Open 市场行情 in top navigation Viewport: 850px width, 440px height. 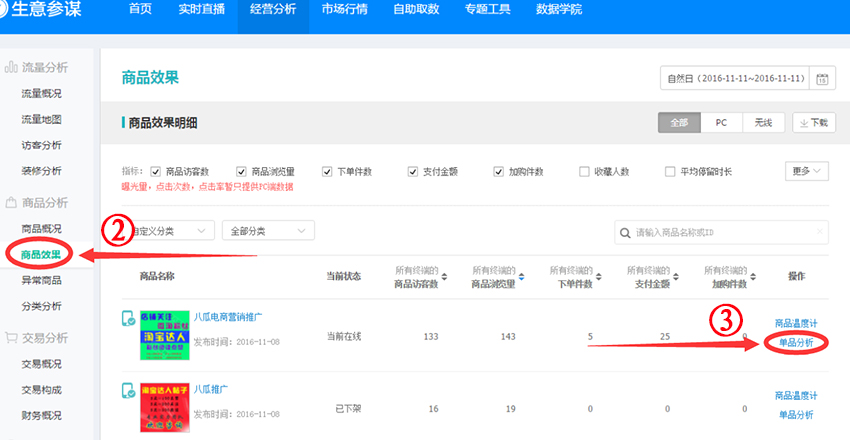tap(344, 10)
